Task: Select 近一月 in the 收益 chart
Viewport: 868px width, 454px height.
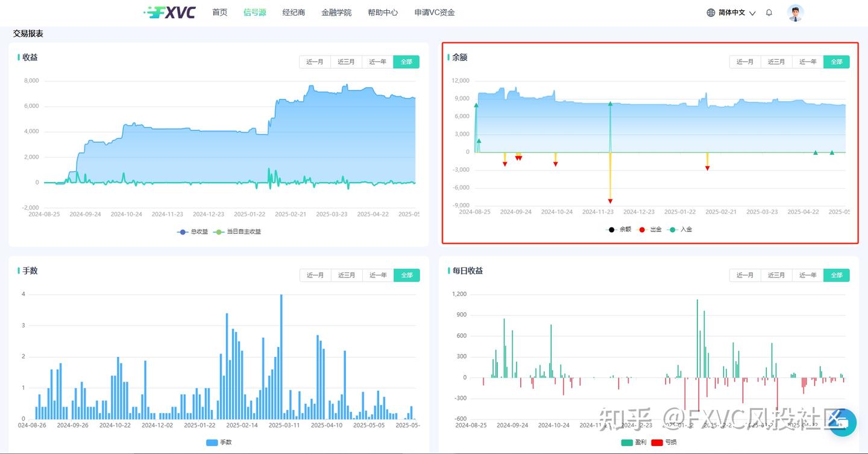Action: pos(315,61)
